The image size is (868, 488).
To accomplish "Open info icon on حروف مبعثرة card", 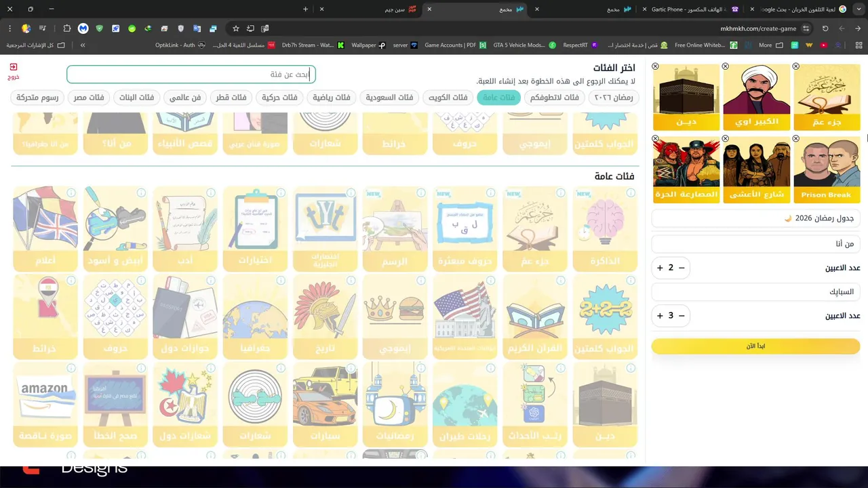I will click(x=491, y=193).
